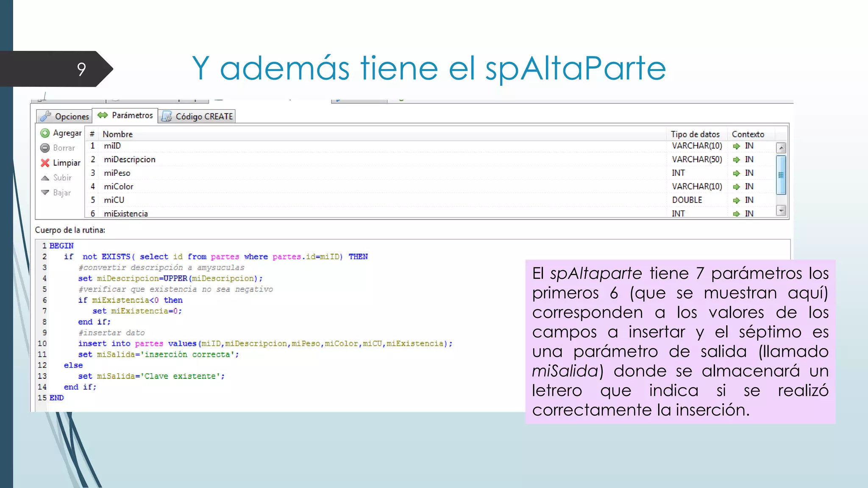
Task: Click the IN arrow icon for miExistencia
Action: tap(737, 214)
